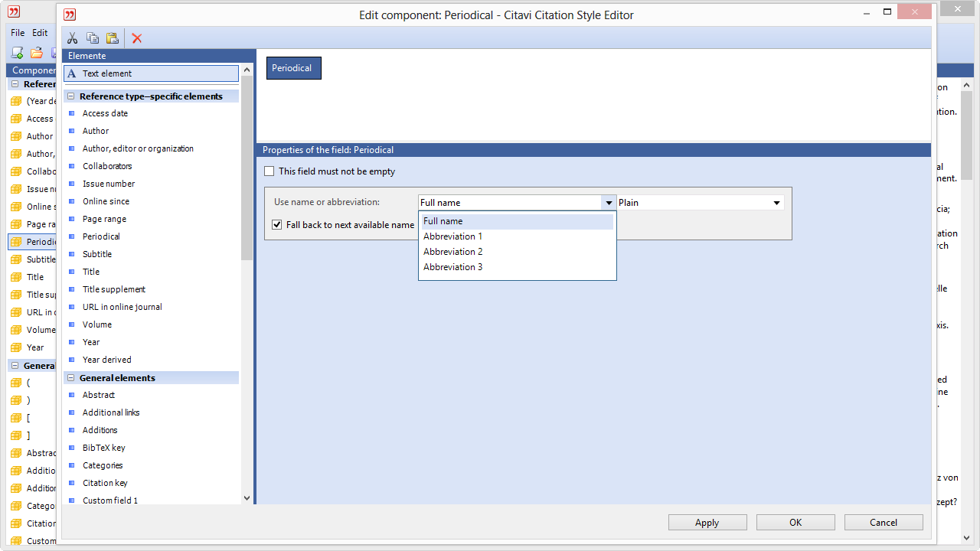
Task: Select the 'Title' element in Elemente list
Action: 91,272
